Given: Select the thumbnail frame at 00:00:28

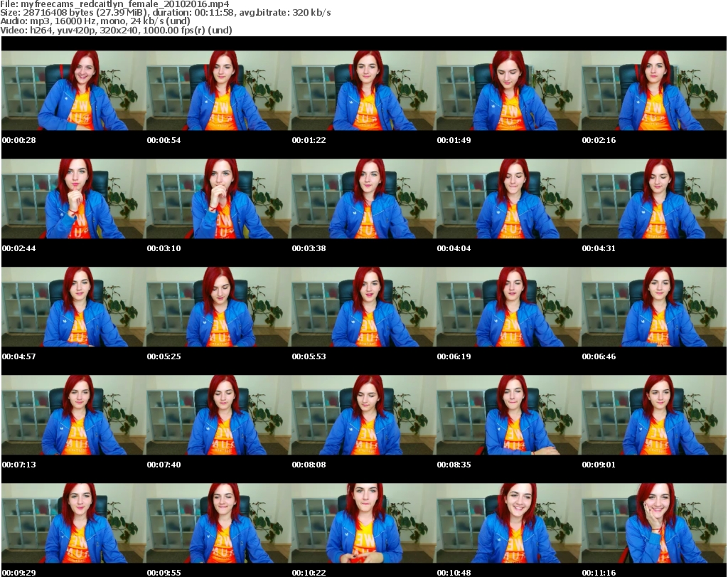Looking at the screenshot, I should pyautogui.click(x=74, y=90).
